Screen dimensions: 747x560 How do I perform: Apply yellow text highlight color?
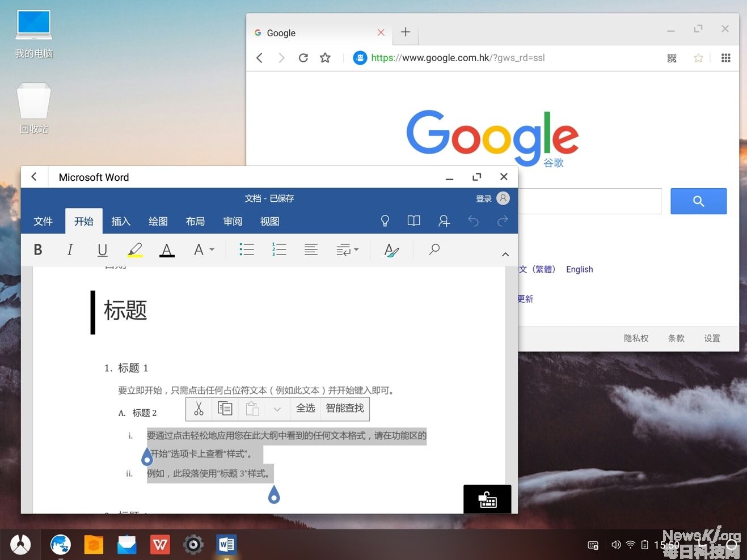pos(134,250)
